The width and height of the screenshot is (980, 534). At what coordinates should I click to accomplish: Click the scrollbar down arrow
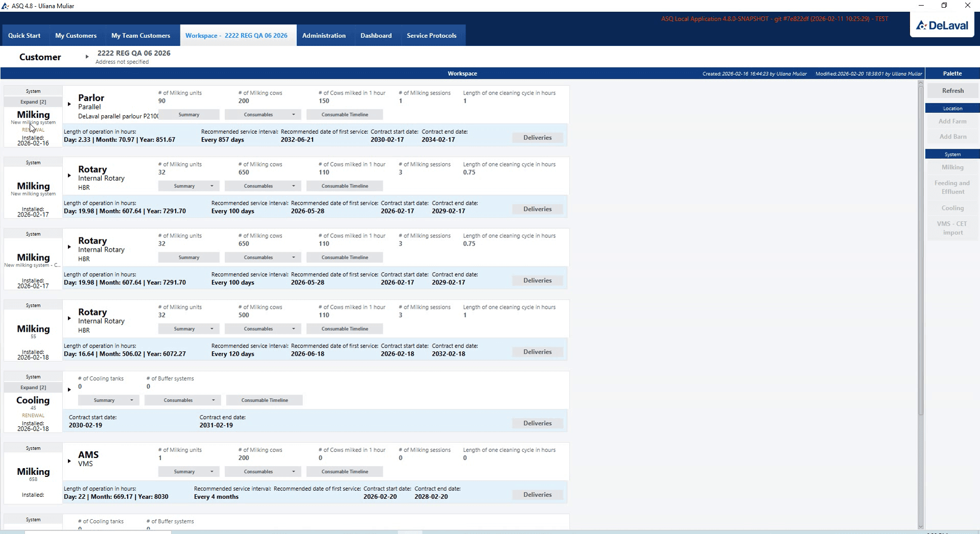click(x=921, y=526)
